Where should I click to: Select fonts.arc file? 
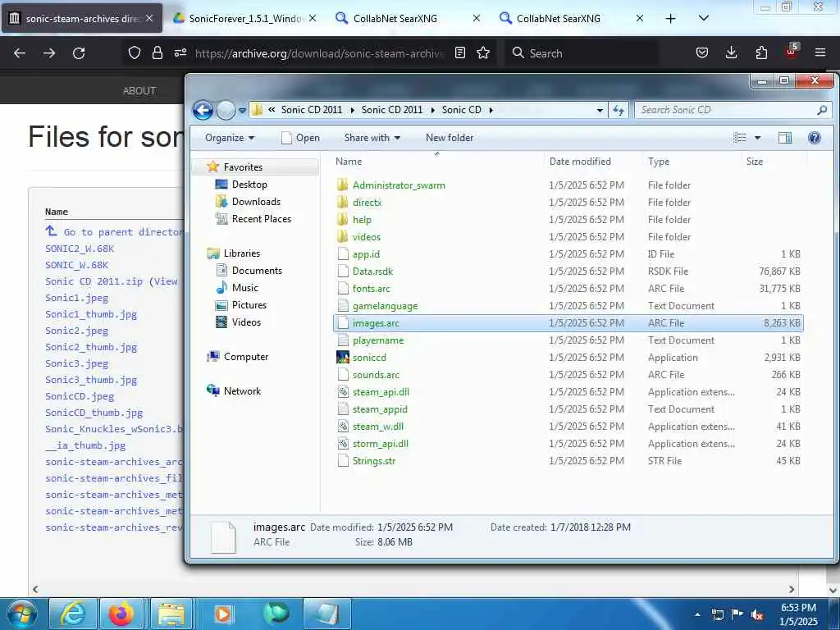[x=372, y=288]
